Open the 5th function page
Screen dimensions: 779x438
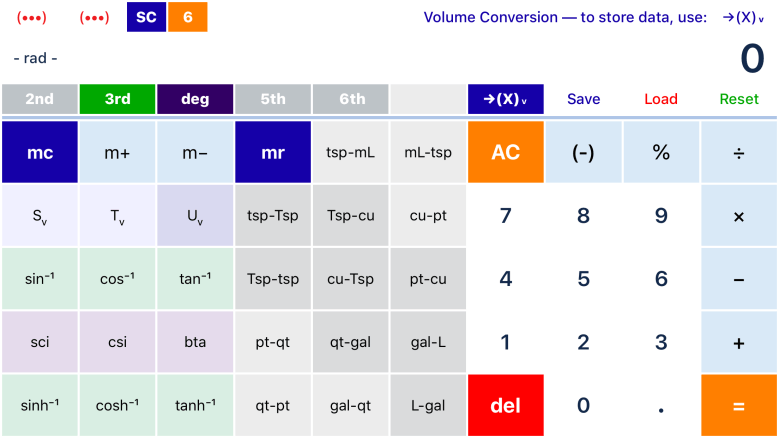273,99
